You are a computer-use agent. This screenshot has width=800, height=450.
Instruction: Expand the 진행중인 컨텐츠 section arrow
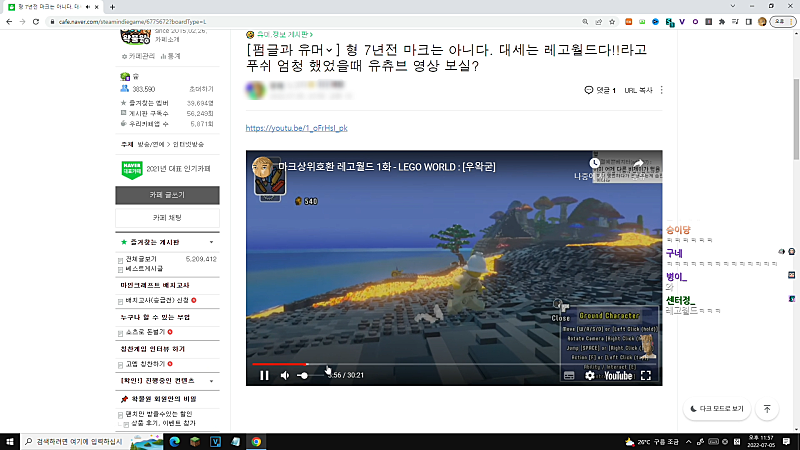tap(211, 381)
